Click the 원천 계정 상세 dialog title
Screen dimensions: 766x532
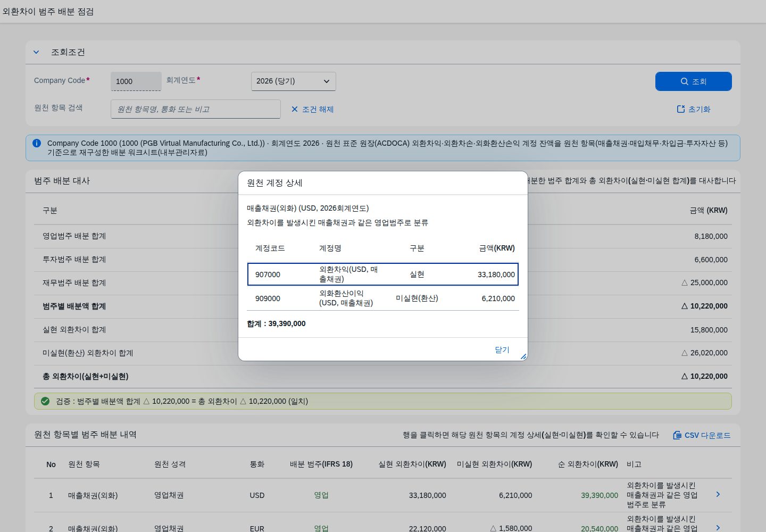point(274,183)
